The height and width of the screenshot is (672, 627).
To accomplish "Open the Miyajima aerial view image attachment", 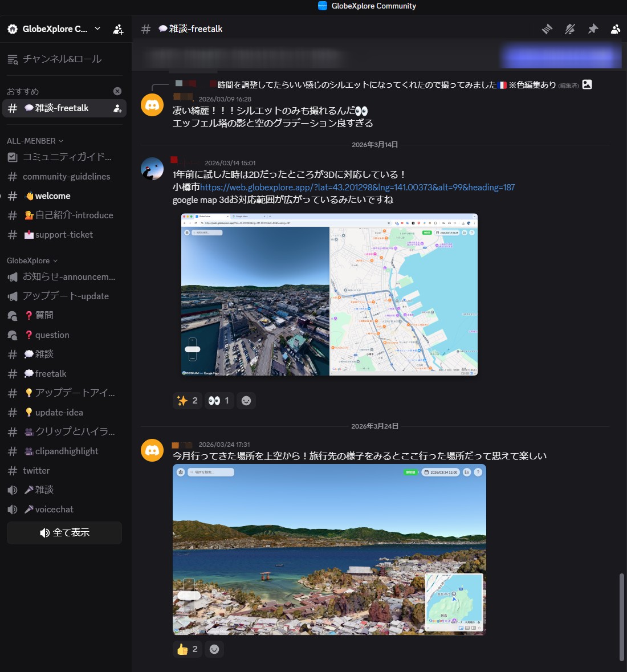I will point(329,549).
